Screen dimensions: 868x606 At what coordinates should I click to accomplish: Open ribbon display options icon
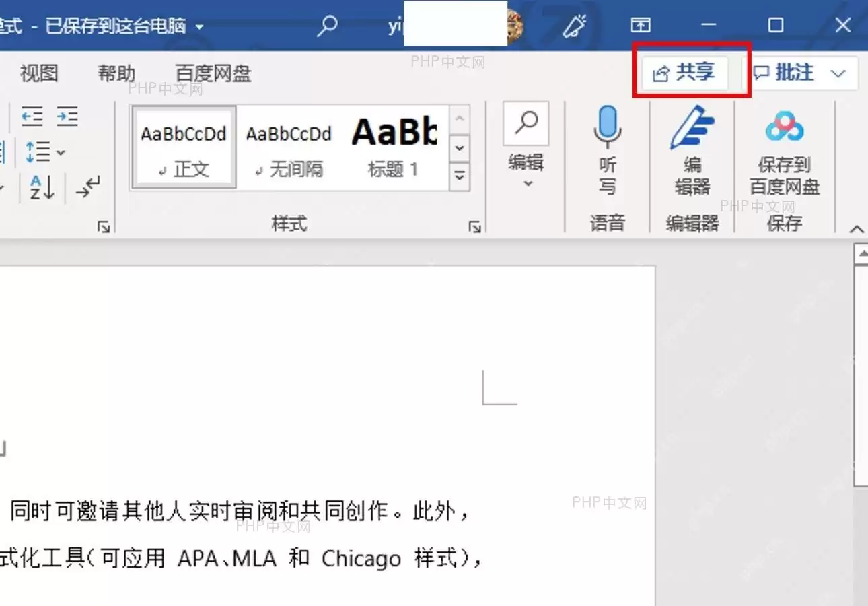[x=640, y=26]
